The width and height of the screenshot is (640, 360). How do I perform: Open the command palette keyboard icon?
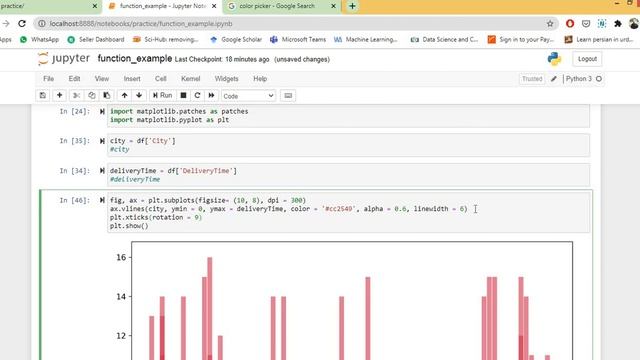pyautogui.click(x=288, y=96)
